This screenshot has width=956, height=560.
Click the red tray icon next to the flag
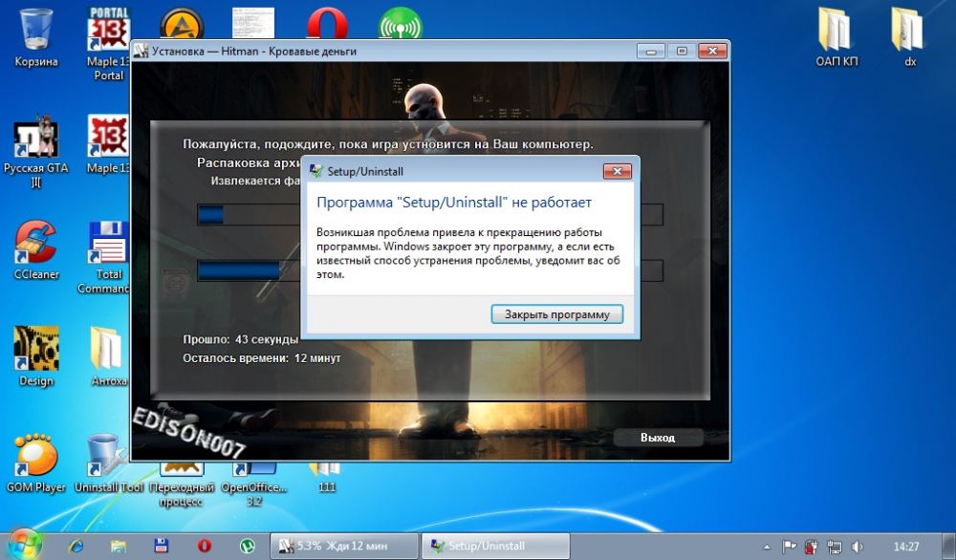(x=811, y=547)
